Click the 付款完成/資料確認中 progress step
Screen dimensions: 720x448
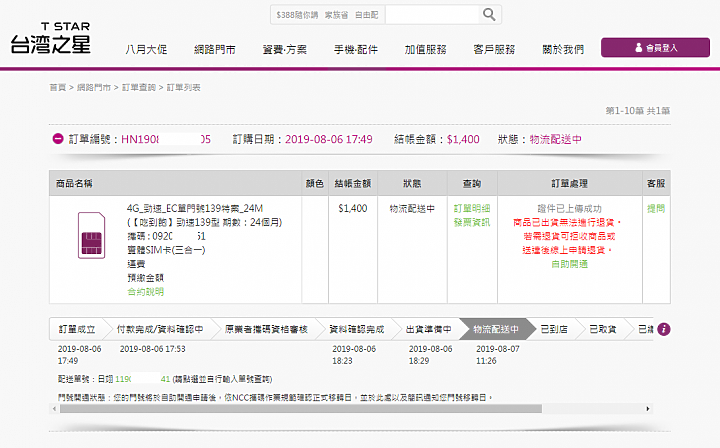pyautogui.click(x=159, y=329)
